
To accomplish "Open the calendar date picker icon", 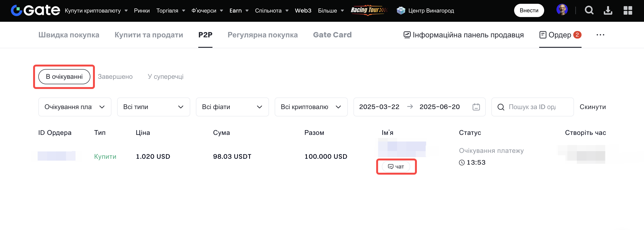I will coord(476,107).
